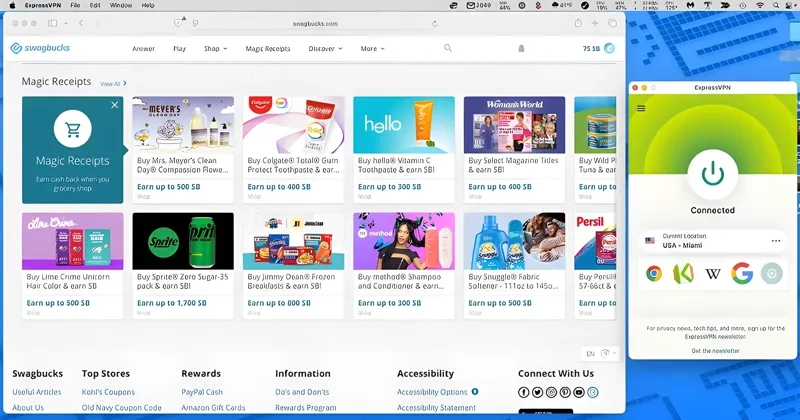800x420 pixels.
Task: Open the Swagbucks search icon
Action: (x=447, y=48)
